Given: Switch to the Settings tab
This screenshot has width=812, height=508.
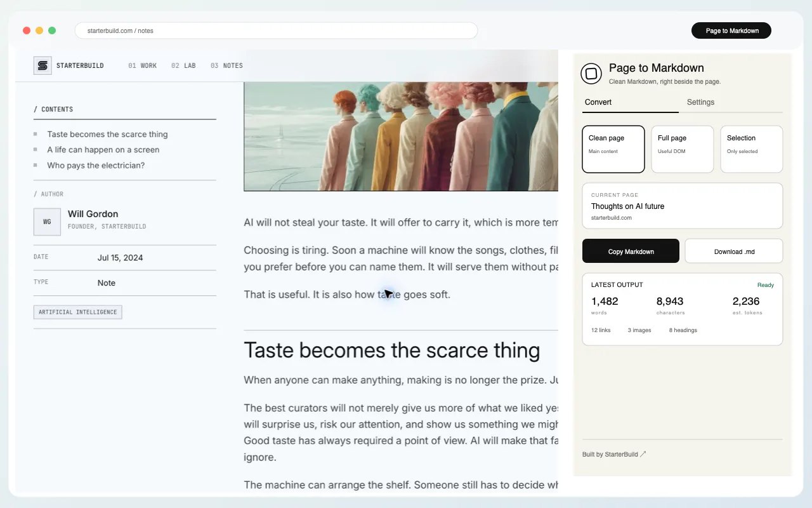Looking at the screenshot, I should pyautogui.click(x=700, y=102).
